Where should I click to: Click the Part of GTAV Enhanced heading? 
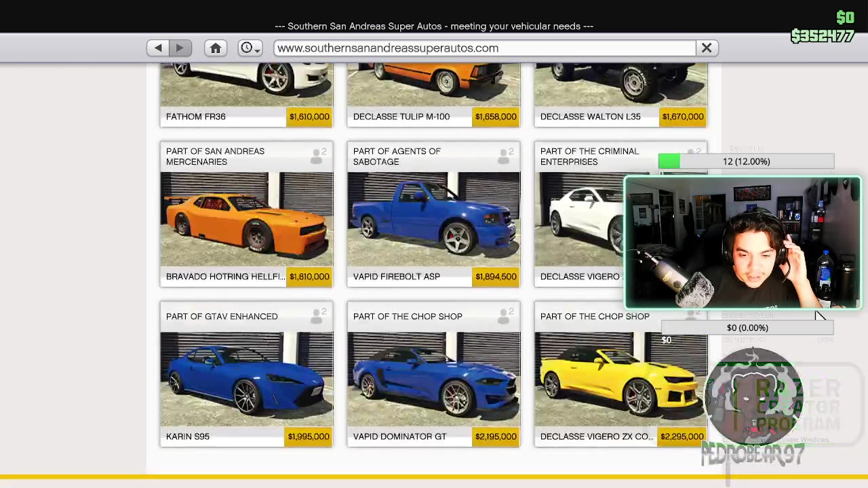click(222, 317)
